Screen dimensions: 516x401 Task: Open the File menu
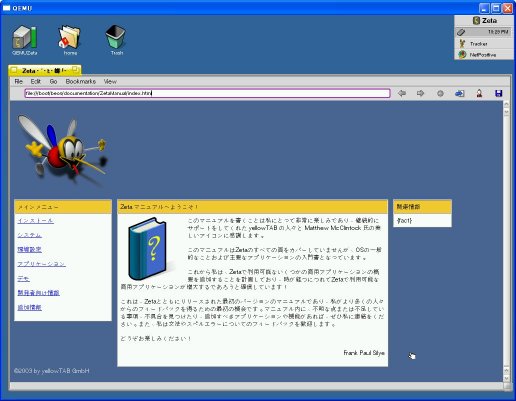pos(18,81)
